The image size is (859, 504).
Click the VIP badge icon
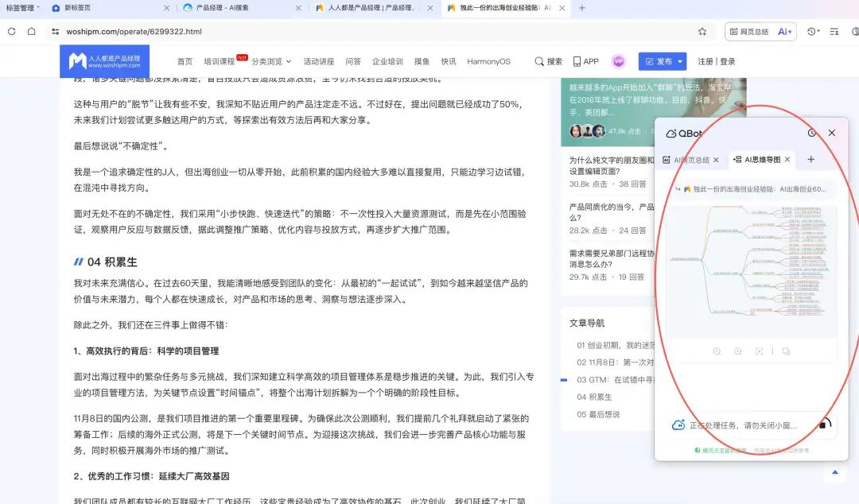point(618,61)
